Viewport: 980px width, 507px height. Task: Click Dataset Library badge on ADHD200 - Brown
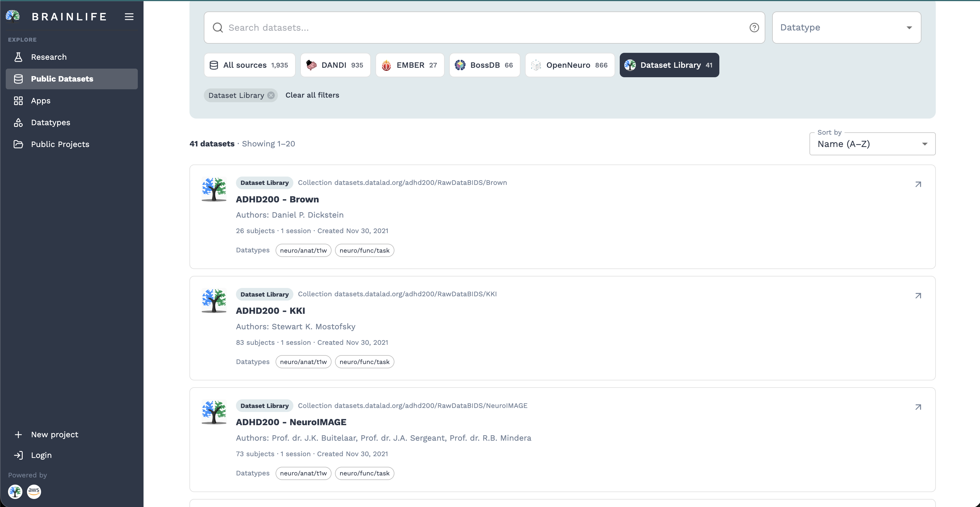(264, 183)
